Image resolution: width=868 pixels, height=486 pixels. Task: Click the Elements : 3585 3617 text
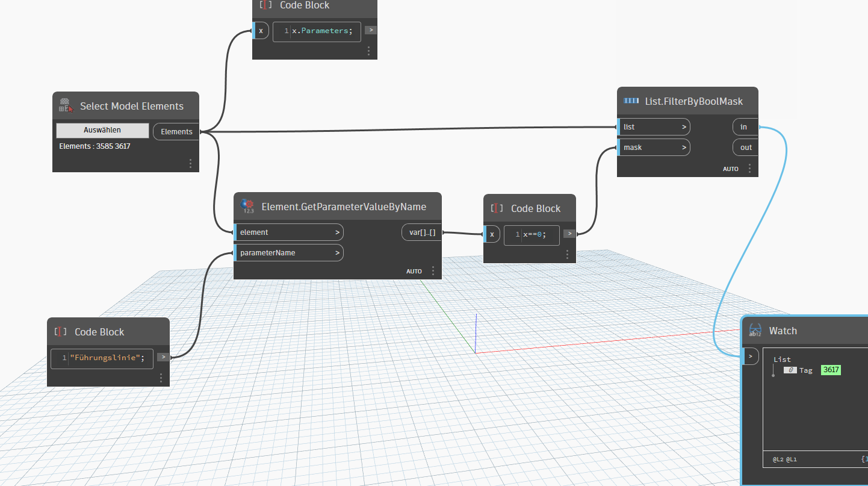point(95,146)
